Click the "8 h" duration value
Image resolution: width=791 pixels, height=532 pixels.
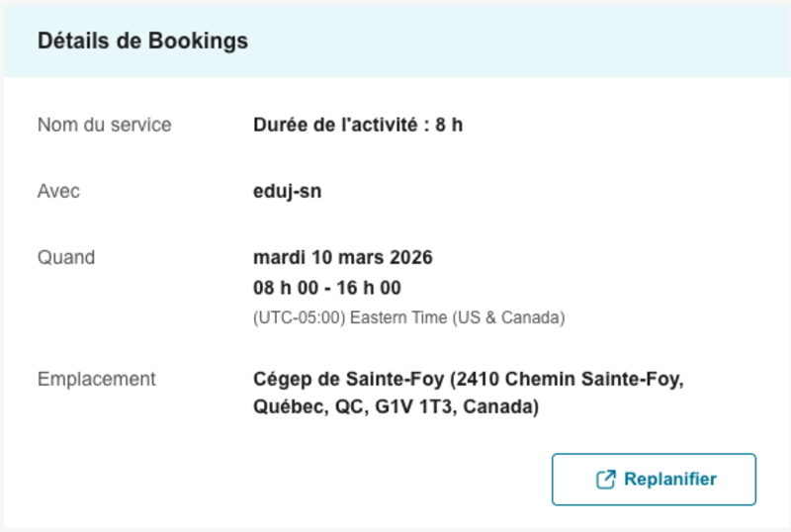coord(449,126)
